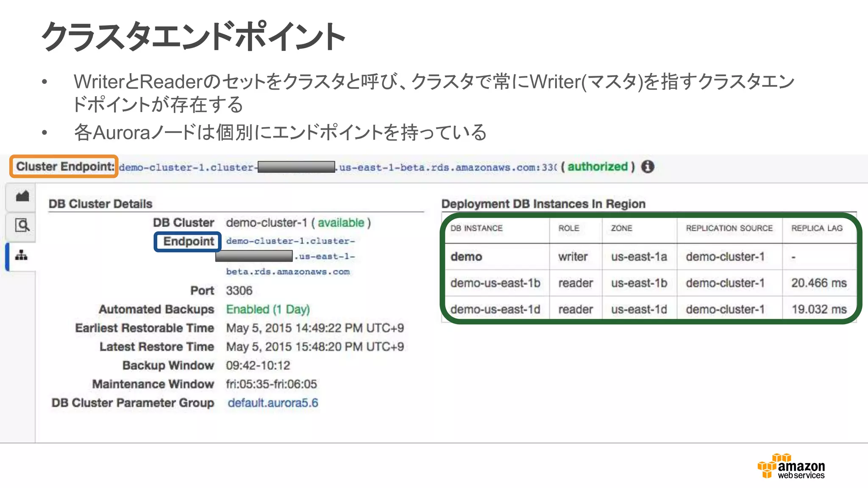
Task: Click the ROLE column header
Action: click(x=569, y=228)
